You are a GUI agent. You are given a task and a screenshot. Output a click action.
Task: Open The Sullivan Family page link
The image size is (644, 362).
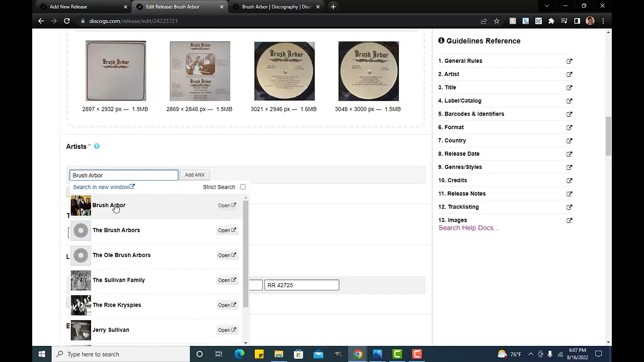[x=227, y=280]
